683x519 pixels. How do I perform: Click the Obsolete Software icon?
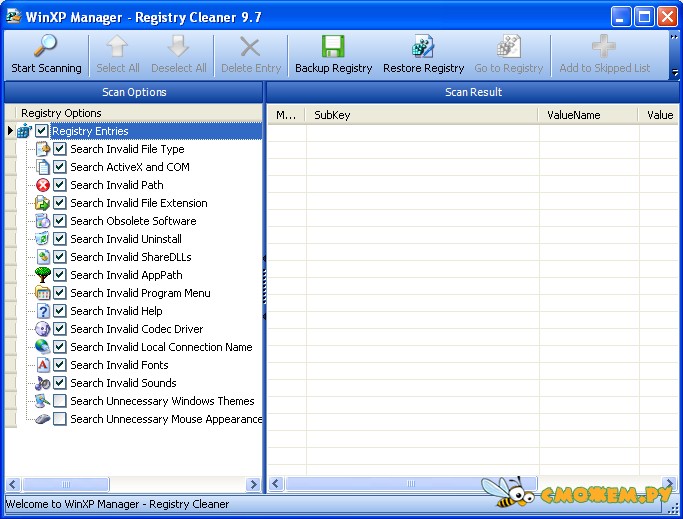click(x=43, y=221)
